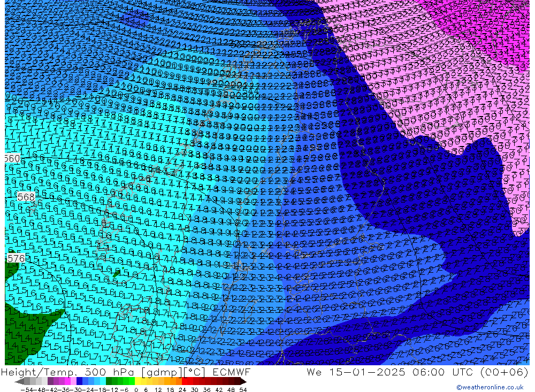
Task: Click the left gray arrow end of color scale
Action: (x=19, y=381)
